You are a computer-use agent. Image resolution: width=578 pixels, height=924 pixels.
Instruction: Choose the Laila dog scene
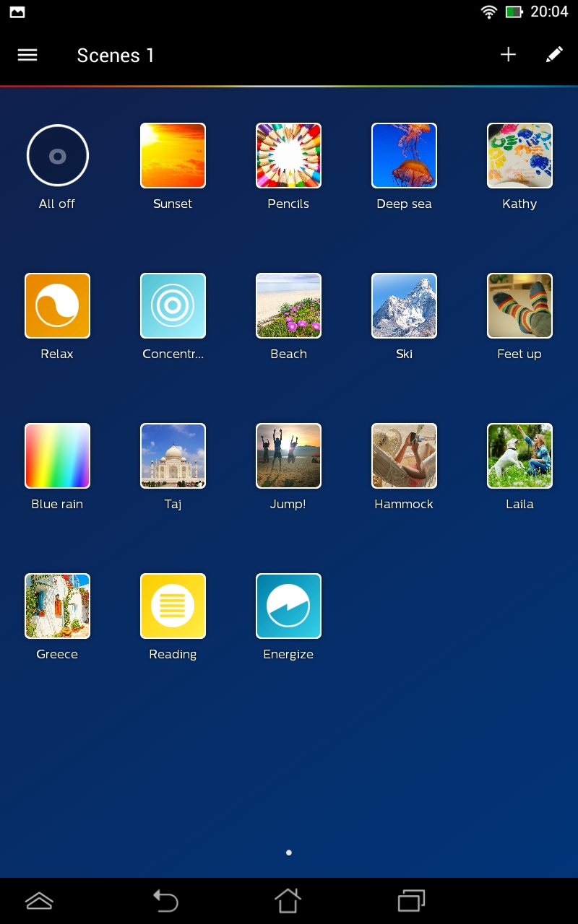[520, 456]
